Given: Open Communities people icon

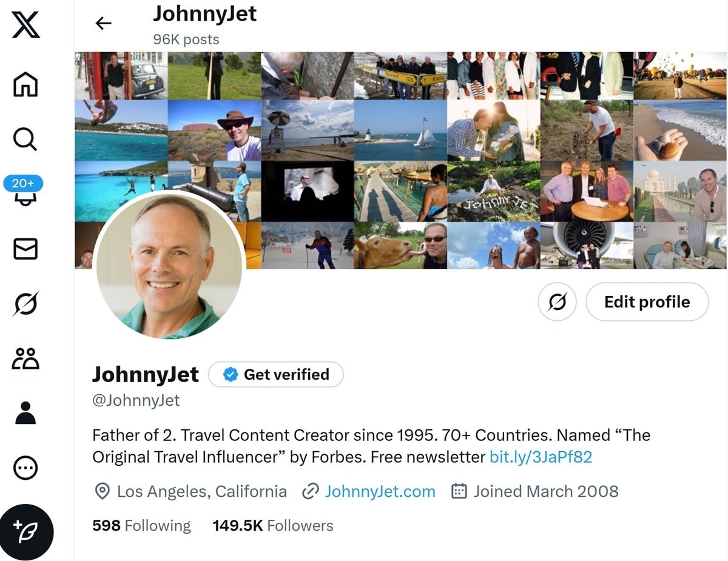Looking at the screenshot, I should [25, 358].
